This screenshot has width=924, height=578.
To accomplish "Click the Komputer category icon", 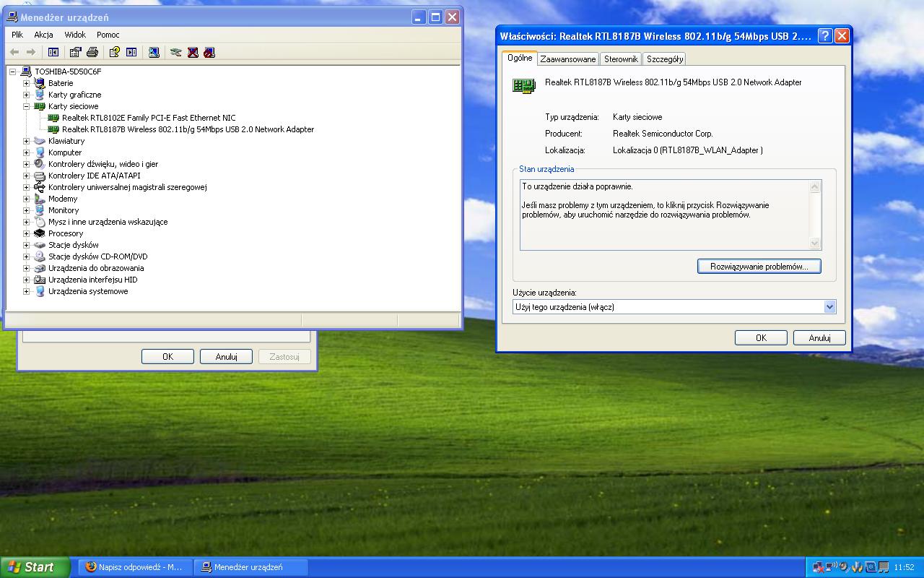I will pos(40,152).
